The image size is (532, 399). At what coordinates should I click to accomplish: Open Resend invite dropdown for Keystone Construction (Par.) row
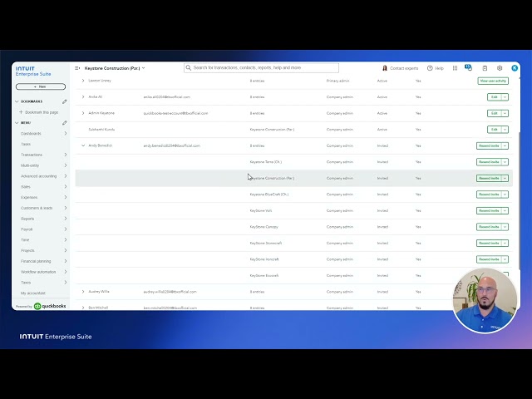[x=505, y=178]
